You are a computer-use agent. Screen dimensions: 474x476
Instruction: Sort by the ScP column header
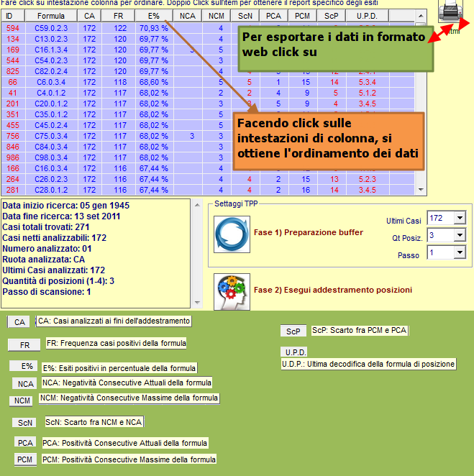point(331,16)
